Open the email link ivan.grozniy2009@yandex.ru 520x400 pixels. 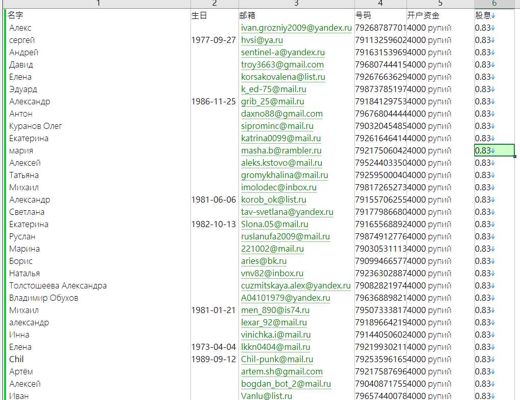296,28
